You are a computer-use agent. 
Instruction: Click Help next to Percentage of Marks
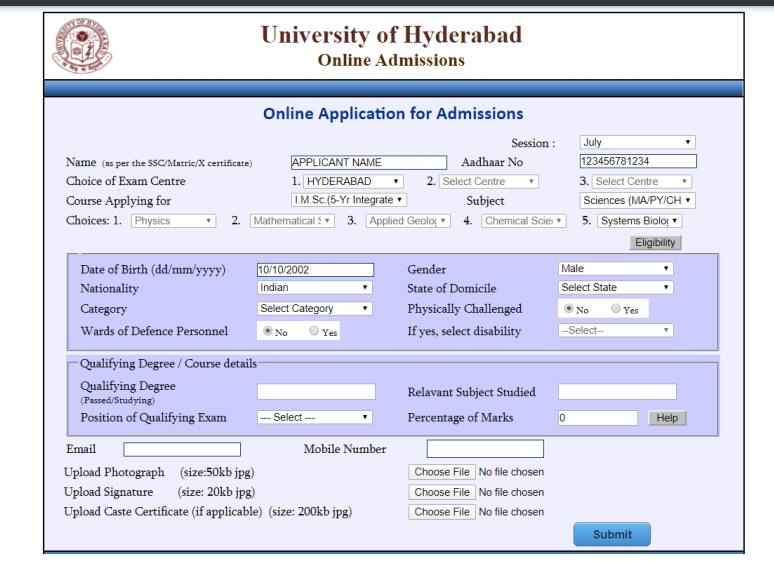(x=666, y=418)
